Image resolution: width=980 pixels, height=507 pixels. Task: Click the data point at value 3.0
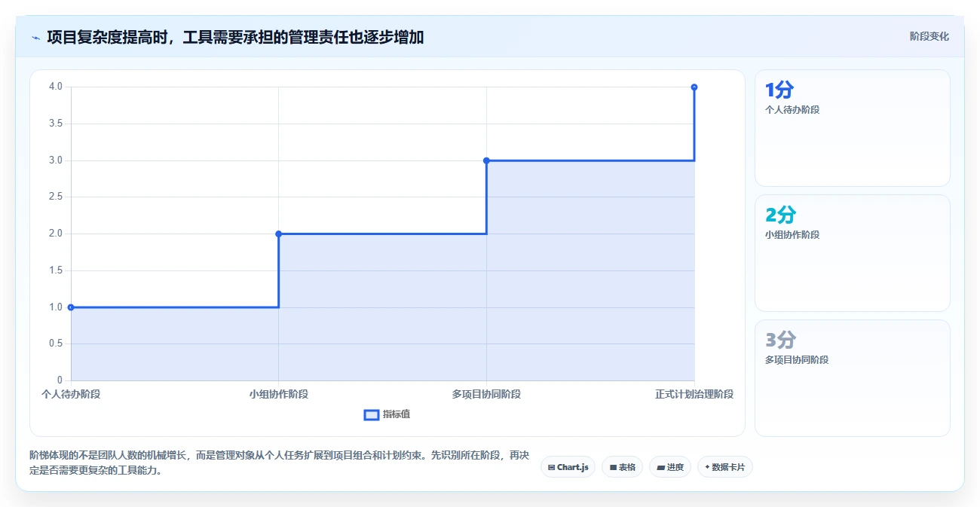486,160
